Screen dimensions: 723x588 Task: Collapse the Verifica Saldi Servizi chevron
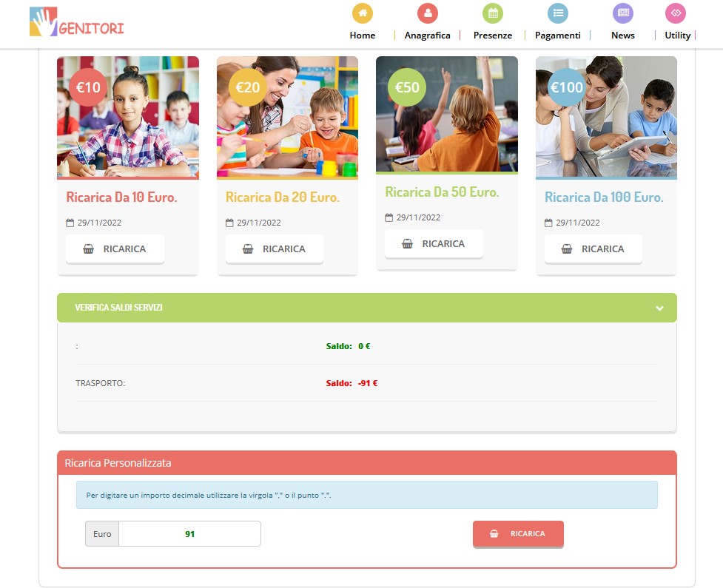[659, 308]
